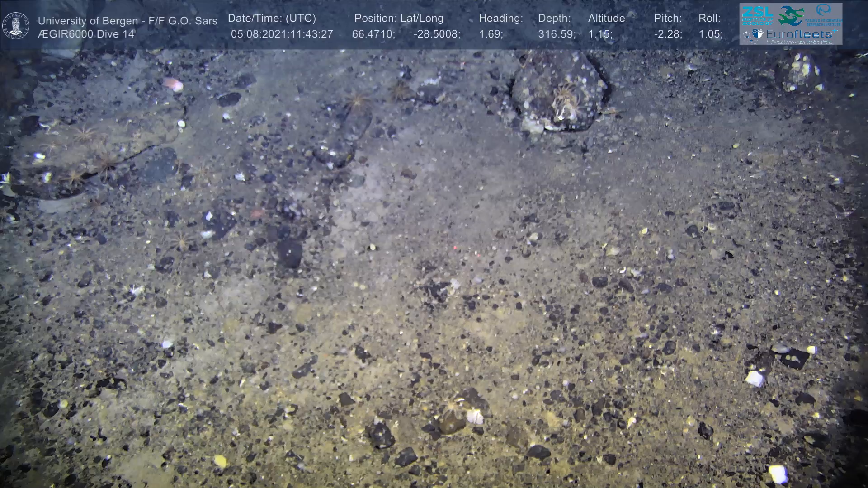Image resolution: width=868 pixels, height=488 pixels.
Task: Click the University of Bergen owl seal
Action: click(x=16, y=25)
